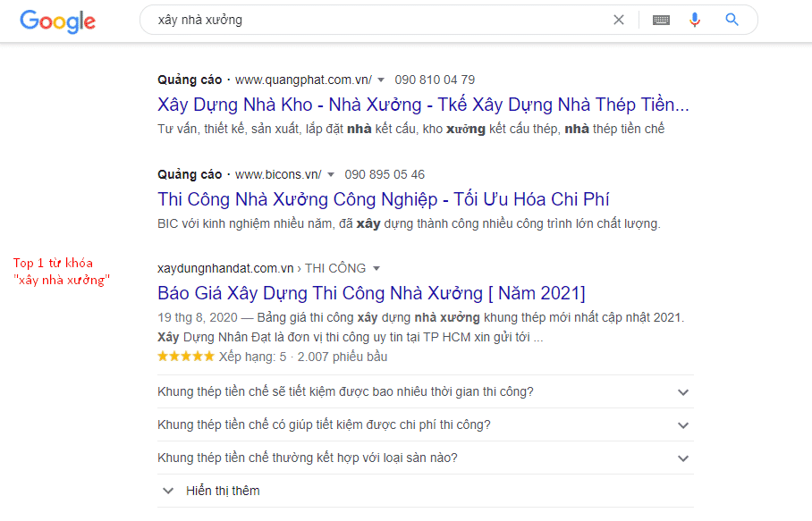Open the on-screen keyboard icon
This screenshot has width=812, height=521.
pyautogui.click(x=661, y=20)
